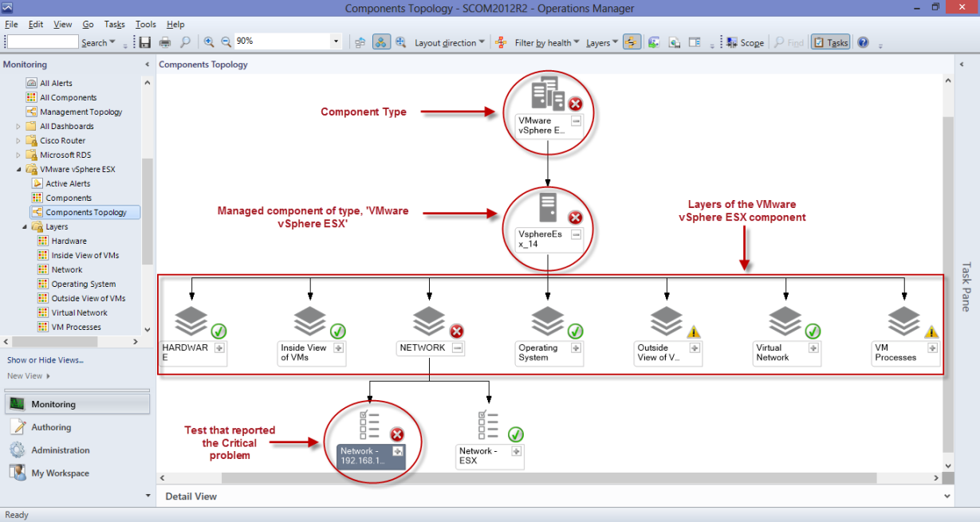Open the Search dropdown button
This screenshot has height=522, width=980.
99,42
